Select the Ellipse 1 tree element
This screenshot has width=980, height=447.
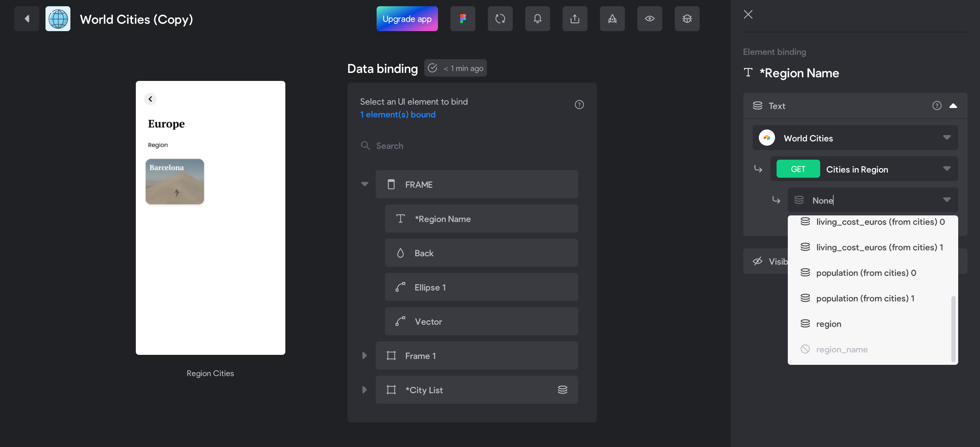tap(481, 287)
